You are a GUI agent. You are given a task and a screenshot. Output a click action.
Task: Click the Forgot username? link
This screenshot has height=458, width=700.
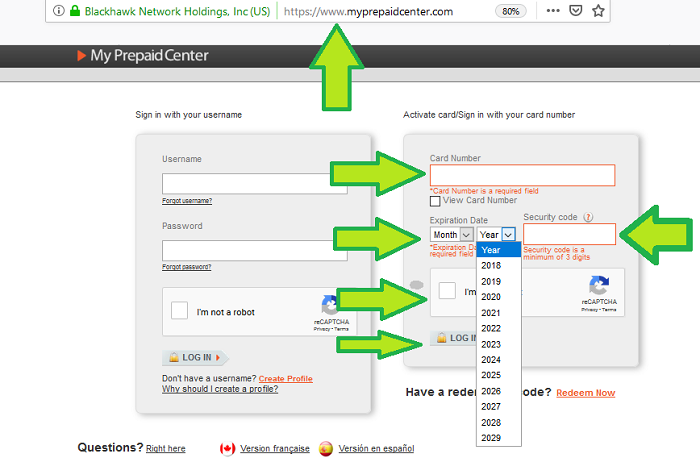187,201
